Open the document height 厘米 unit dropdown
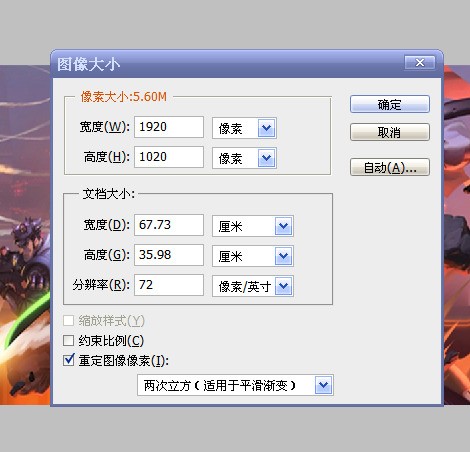Image resolution: width=470 pixels, height=452 pixels. [x=253, y=256]
